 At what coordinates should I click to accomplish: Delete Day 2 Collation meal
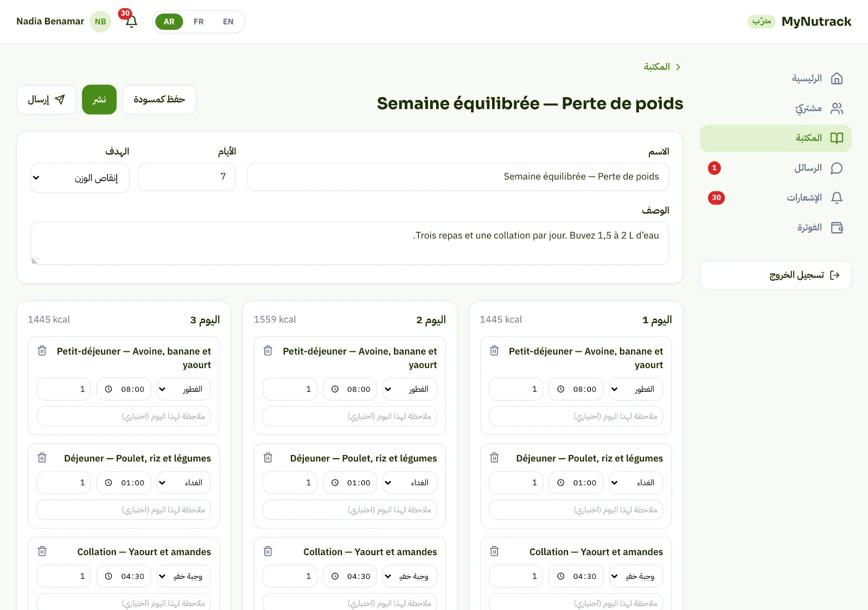point(268,551)
